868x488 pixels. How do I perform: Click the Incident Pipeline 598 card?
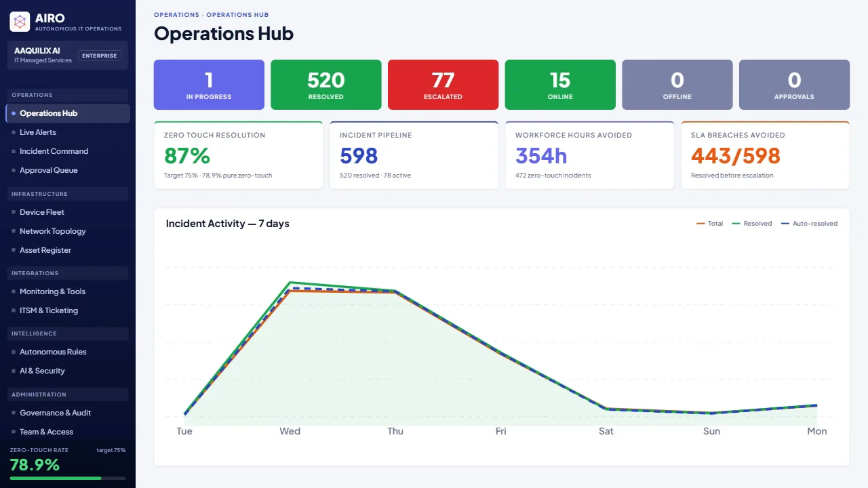414,155
